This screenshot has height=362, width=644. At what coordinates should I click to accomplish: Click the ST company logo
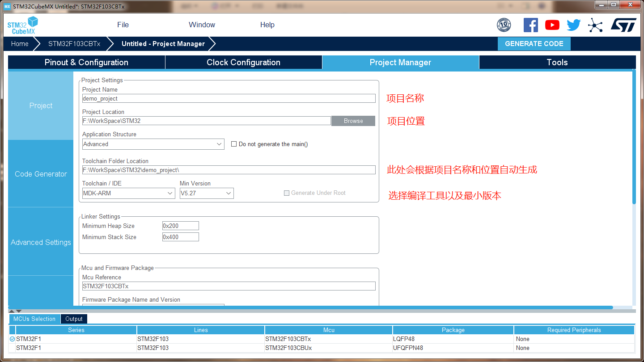(x=623, y=25)
